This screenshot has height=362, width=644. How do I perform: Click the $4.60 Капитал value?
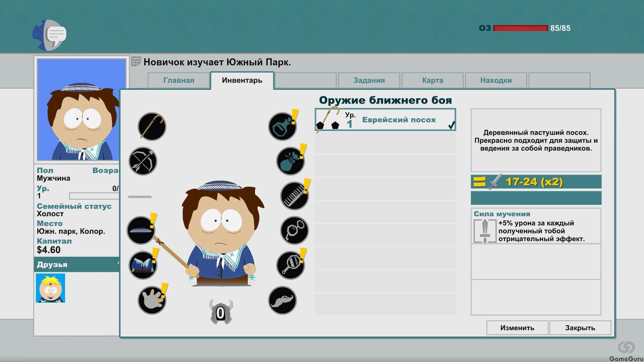(49, 250)
